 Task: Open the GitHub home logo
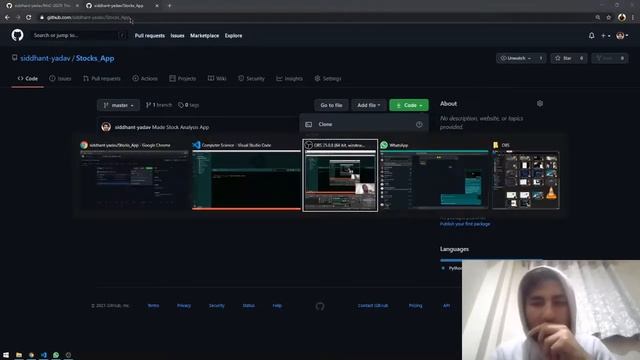pyautogui.click(x=17, y=35)
